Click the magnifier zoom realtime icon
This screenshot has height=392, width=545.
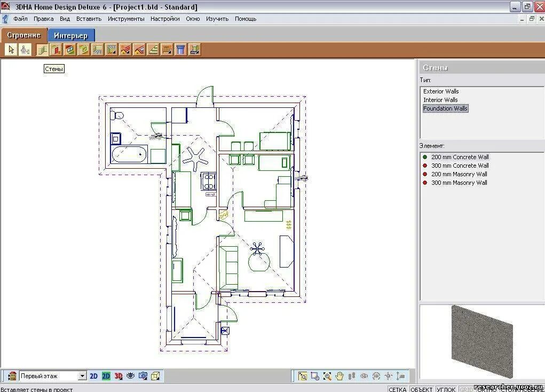(327, 376)
